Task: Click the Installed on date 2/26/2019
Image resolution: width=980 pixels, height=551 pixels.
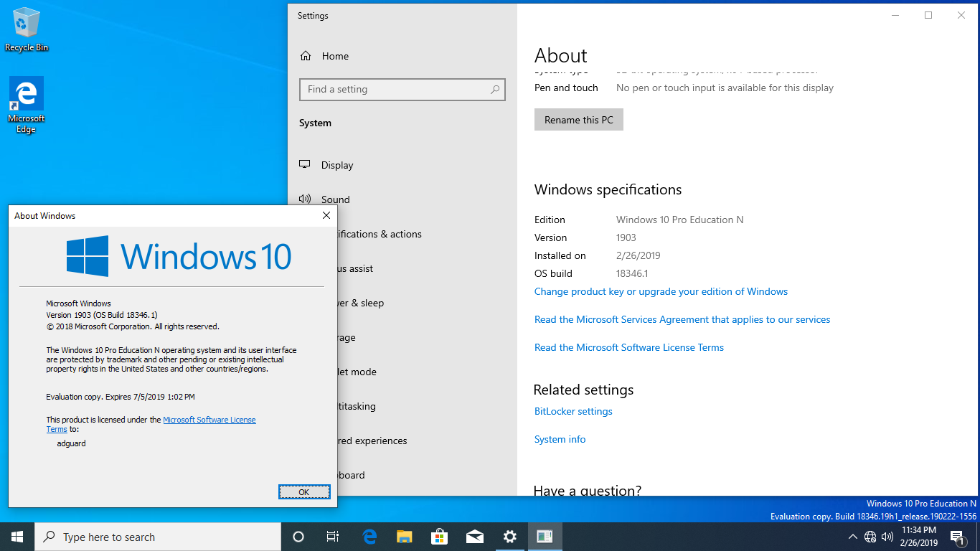Action: [x=639, y=255]
